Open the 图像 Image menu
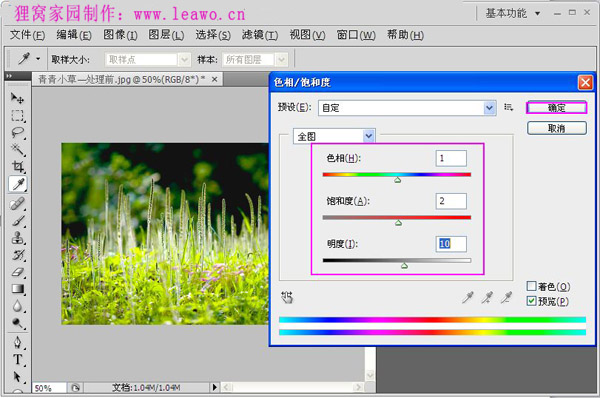The image size is (600, 398). 120,35
